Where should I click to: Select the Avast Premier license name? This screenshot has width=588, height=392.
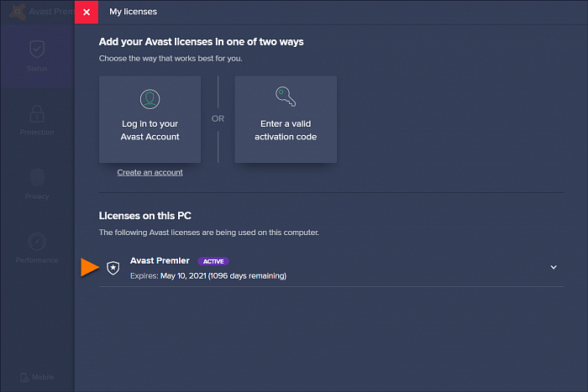tap(160, 261)
